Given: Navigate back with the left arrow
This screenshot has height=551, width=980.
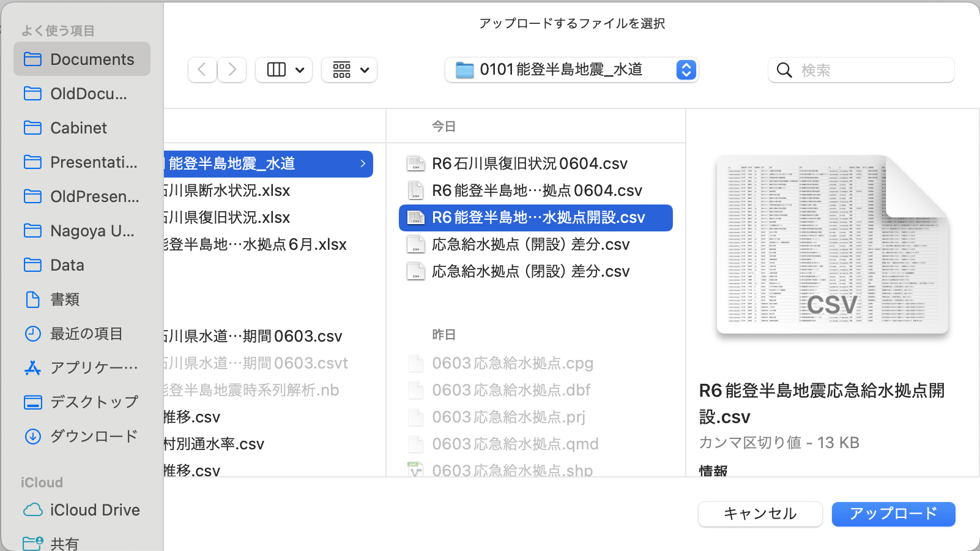Looking at the screenshot, I should (202, 69).
